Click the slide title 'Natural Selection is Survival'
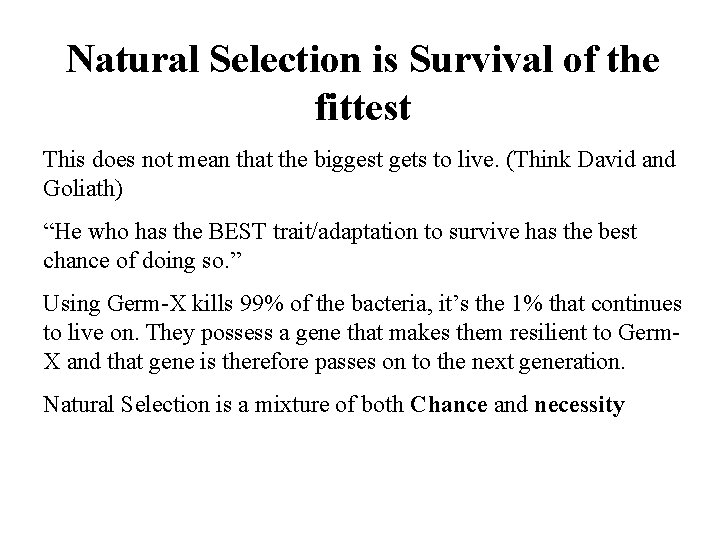The height and width of the screenshot is (540, 720). tap(363, 83)
